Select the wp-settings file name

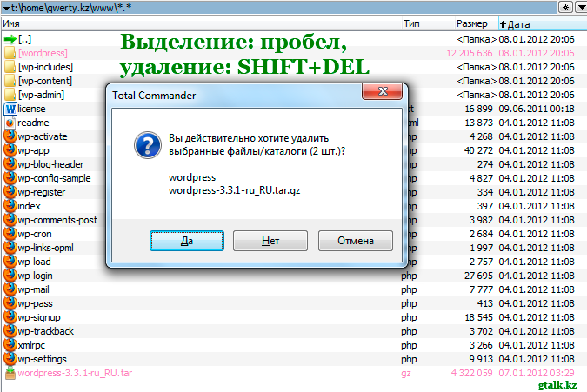[x=42, y=359]
